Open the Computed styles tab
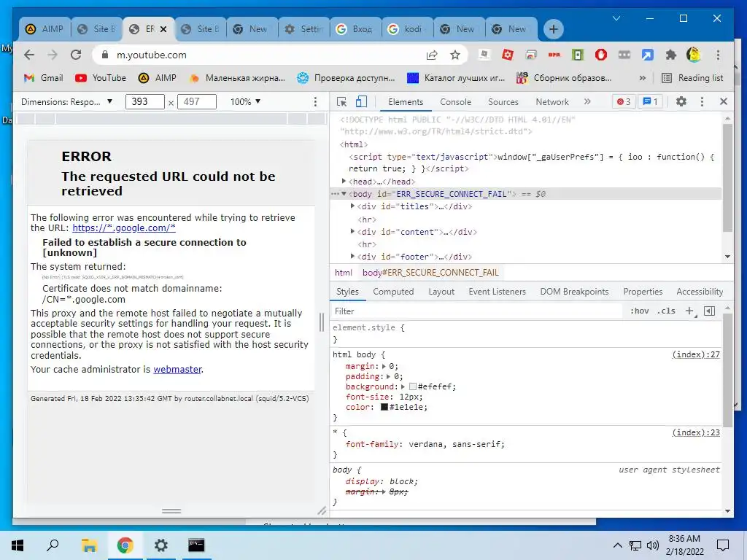Image resolution: width=747 pixels, height=560 pixels. pyautogui.click(x=393, y=292)
